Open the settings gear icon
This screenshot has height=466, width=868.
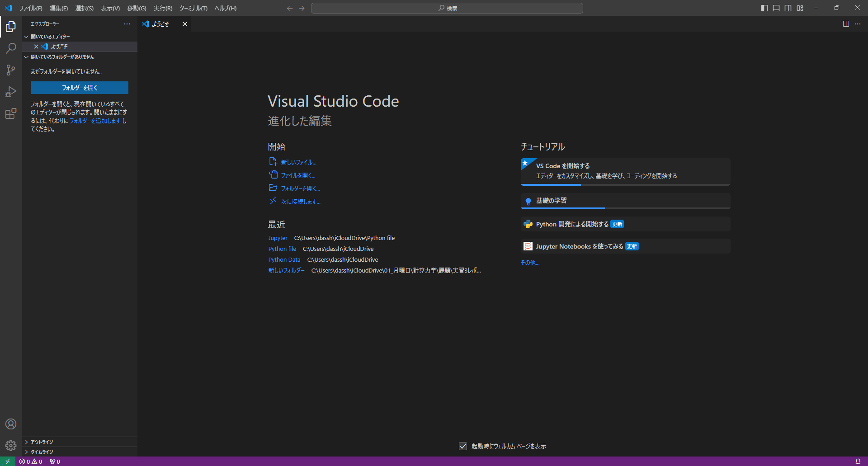11,445
